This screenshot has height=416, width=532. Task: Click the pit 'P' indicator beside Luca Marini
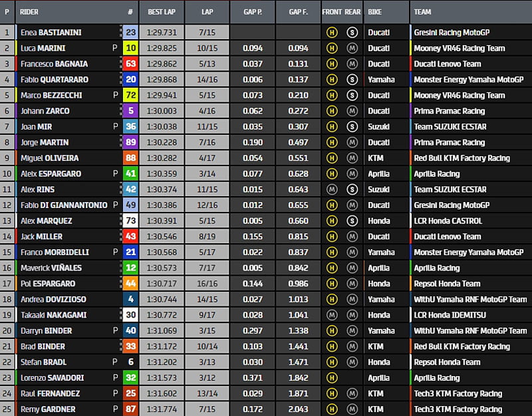pyautogui.click(x=115, y=48)
